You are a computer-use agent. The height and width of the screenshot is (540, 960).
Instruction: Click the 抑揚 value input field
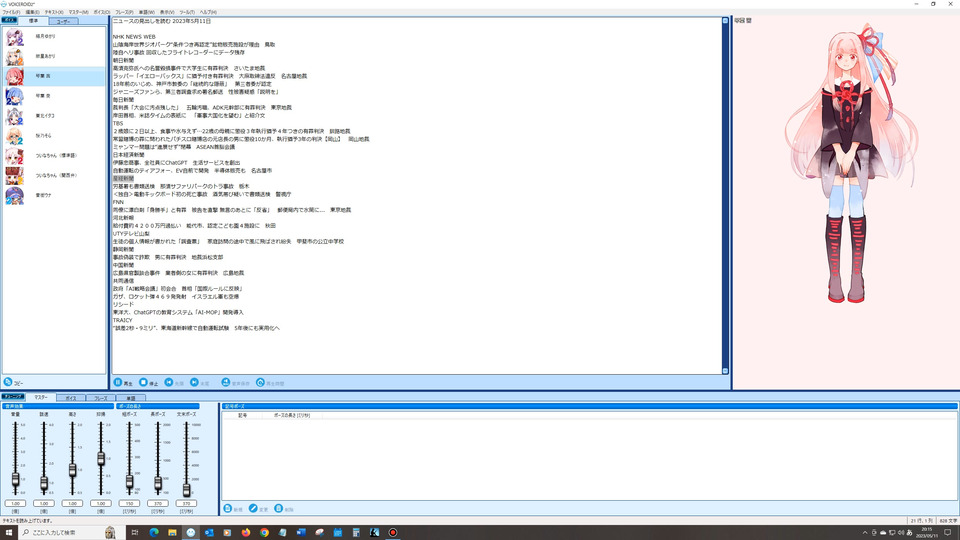pyautogui.click(x=101, y=503)
